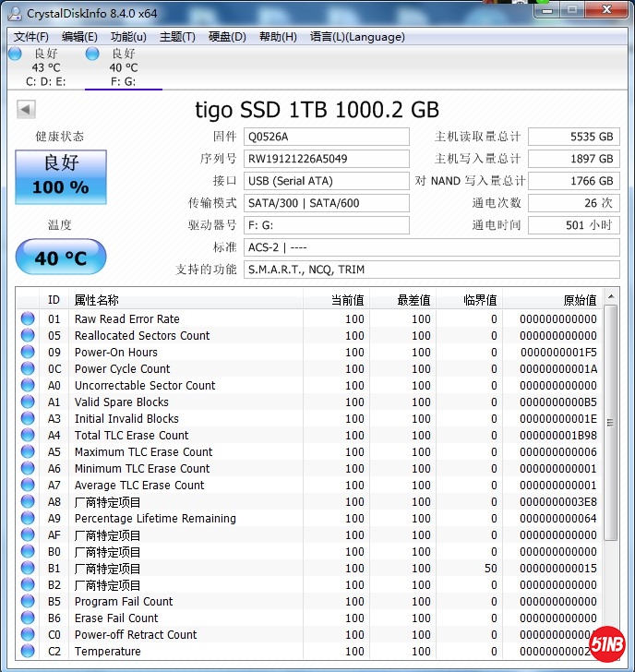Open the 功能(u) menu
The height and width of the screenshot is (672, 635).
(128, 37)
